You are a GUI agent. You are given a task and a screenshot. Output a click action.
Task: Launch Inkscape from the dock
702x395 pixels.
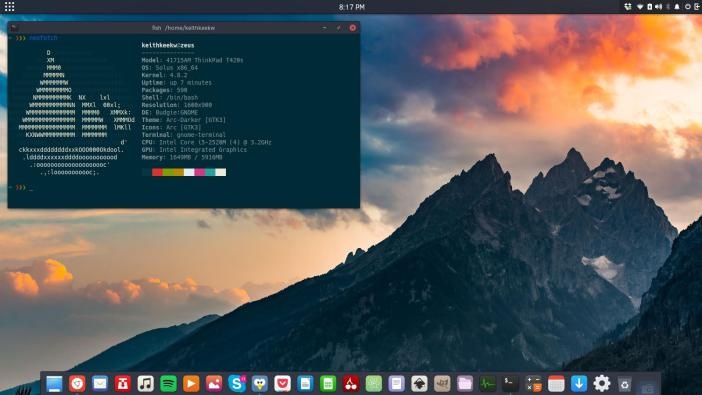419,384
